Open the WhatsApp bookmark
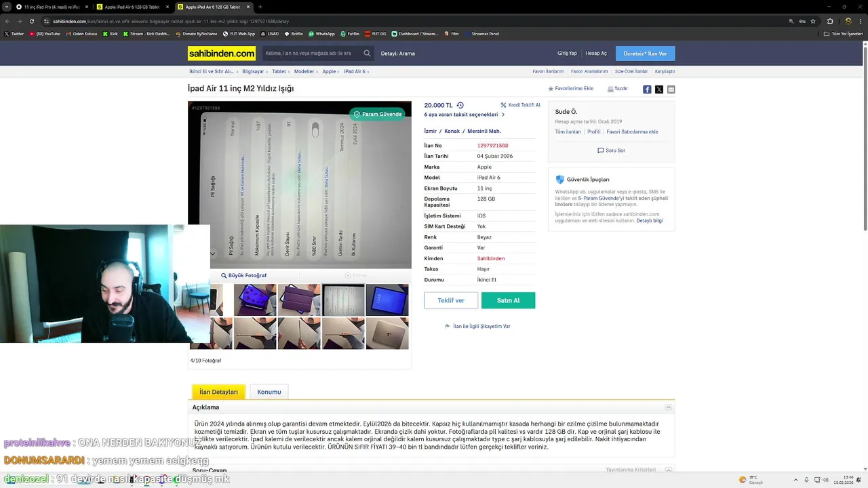This screenshot has width=868, height=488. 321,33
